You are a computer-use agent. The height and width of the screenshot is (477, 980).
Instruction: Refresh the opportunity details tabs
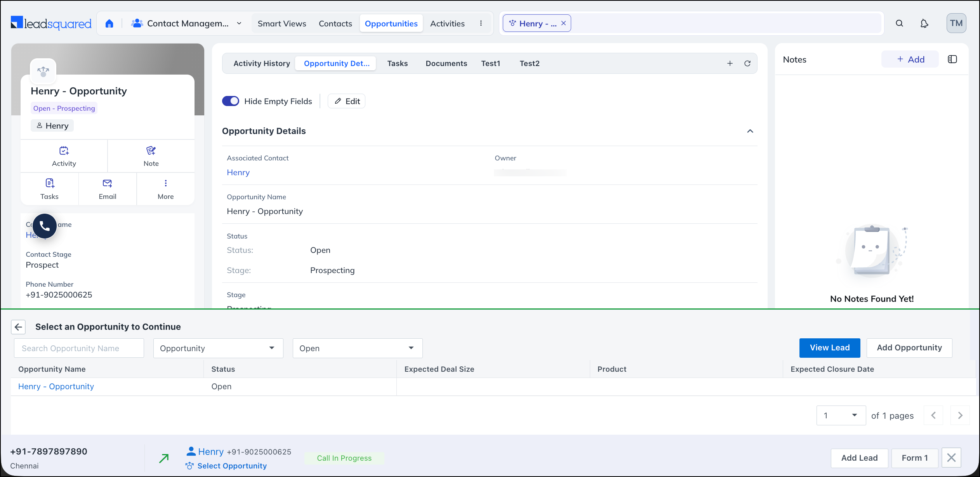[x=747, y=63]
